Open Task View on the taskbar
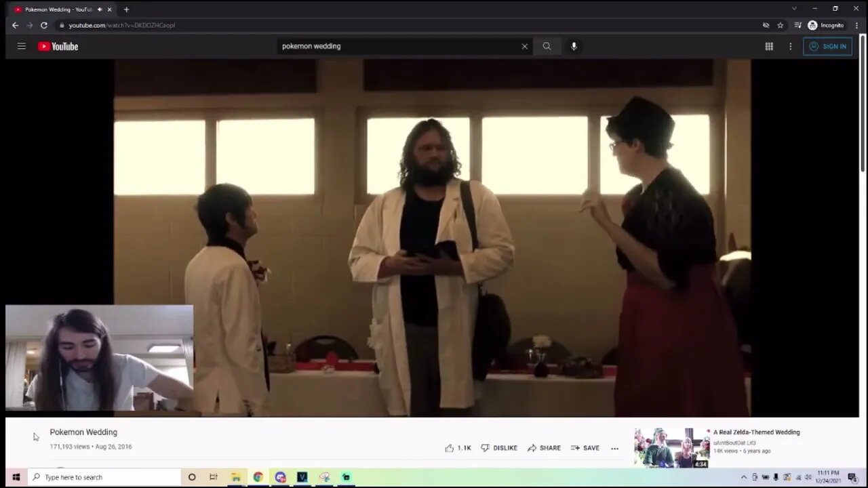The width and height of the screenshot is (868, 488). (213, 477)
